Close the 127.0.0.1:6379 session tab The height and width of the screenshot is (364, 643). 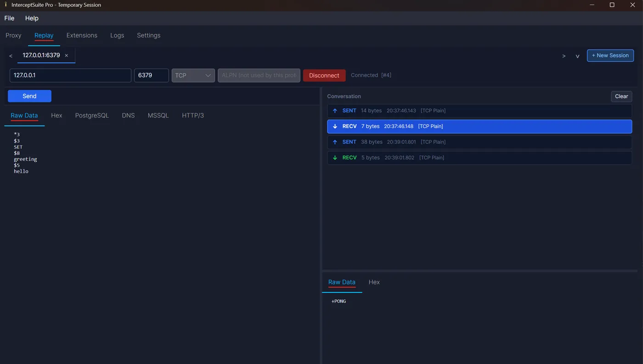point(67,56)
